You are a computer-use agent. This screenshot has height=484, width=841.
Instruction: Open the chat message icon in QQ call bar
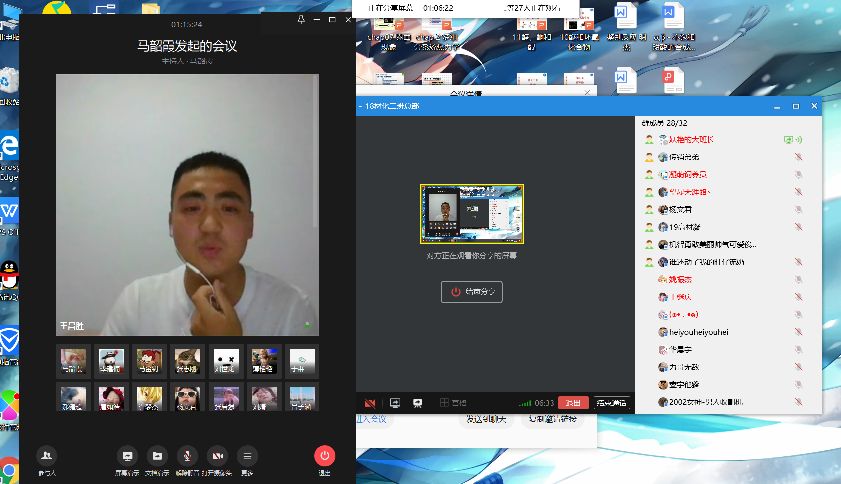[417, 403]
